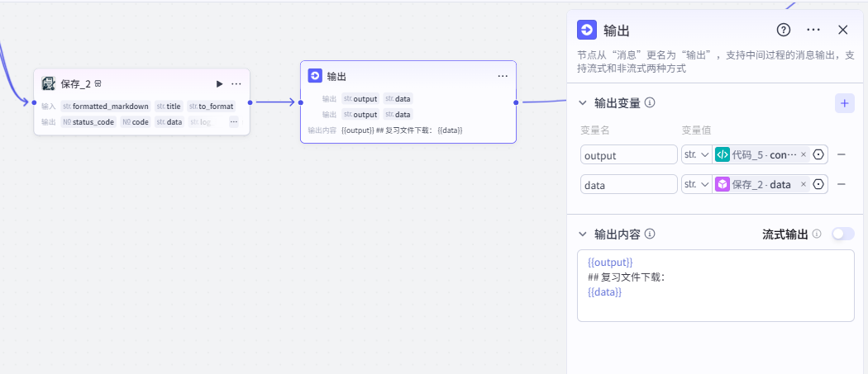Click the right output port of 输出 node
The width and height of the screenshot is (868, 374).
coord(516,102)
